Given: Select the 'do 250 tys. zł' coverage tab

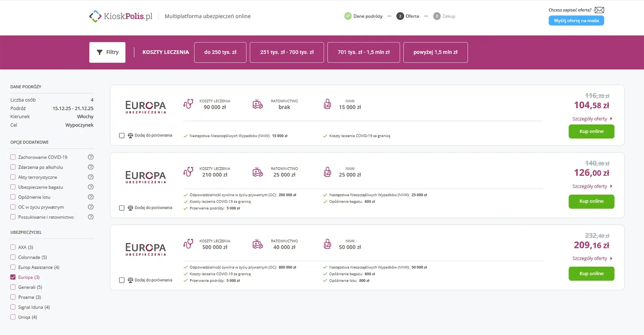Looking at the screenshot, I should (220, 52).
